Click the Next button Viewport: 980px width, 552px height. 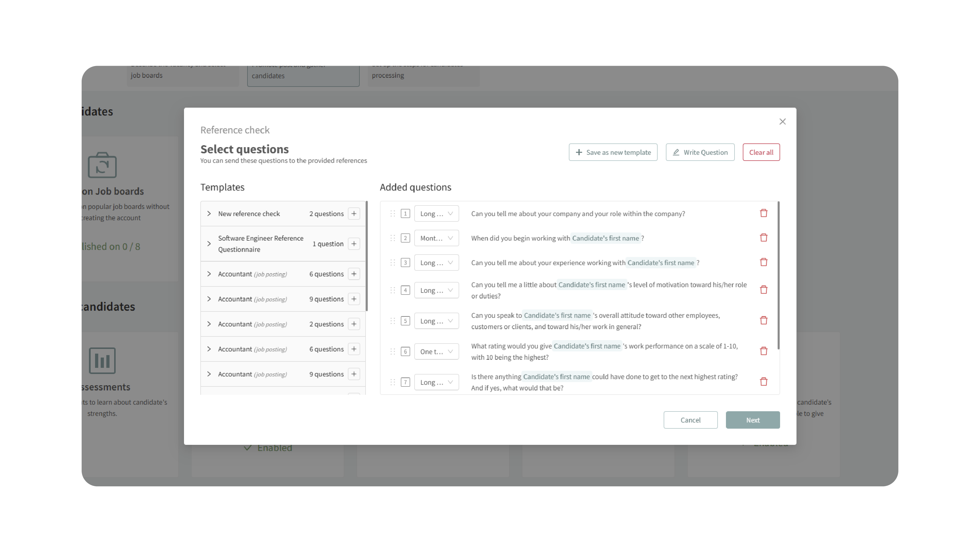[x=752, y=420]
